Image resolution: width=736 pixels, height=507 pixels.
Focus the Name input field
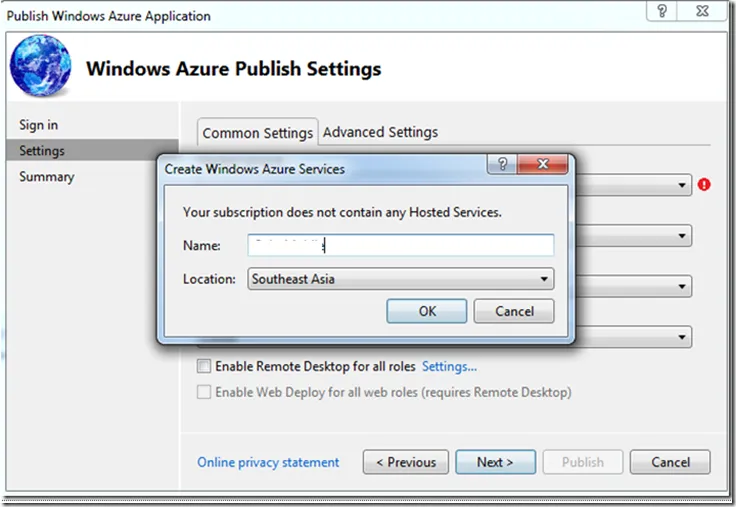[400, 245]
